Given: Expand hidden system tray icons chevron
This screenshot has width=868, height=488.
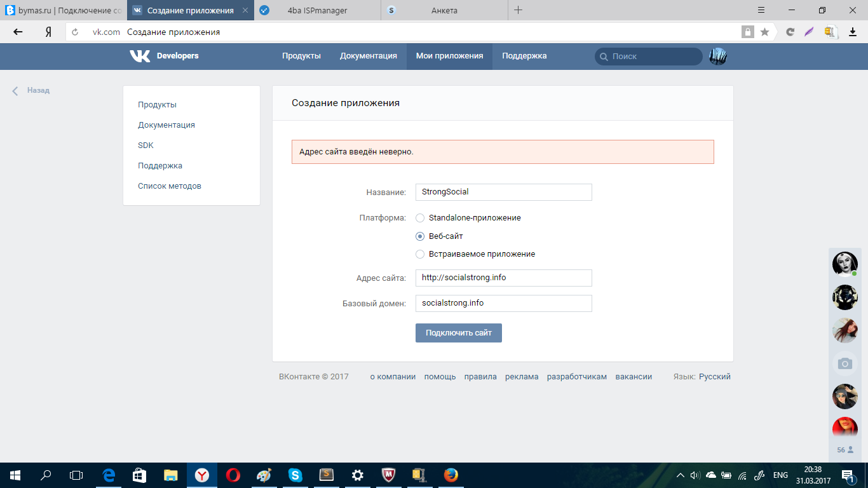Looking at the screenshot, I should 681,475.
